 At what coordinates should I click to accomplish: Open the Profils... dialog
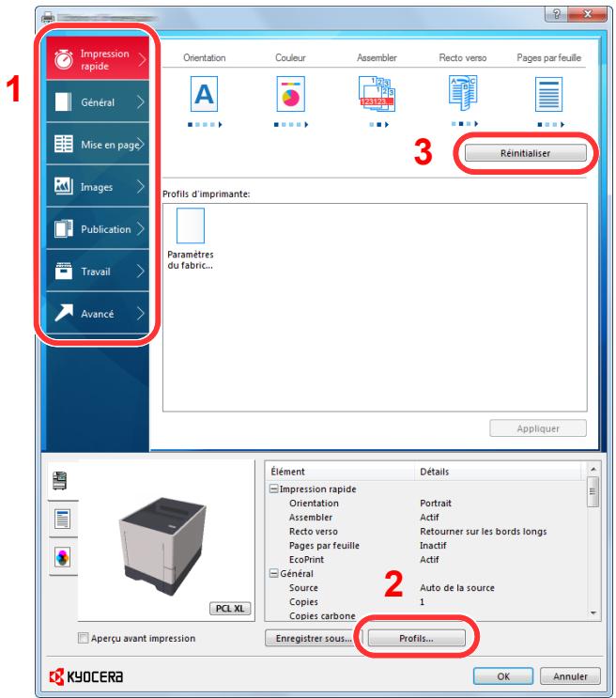416,638
